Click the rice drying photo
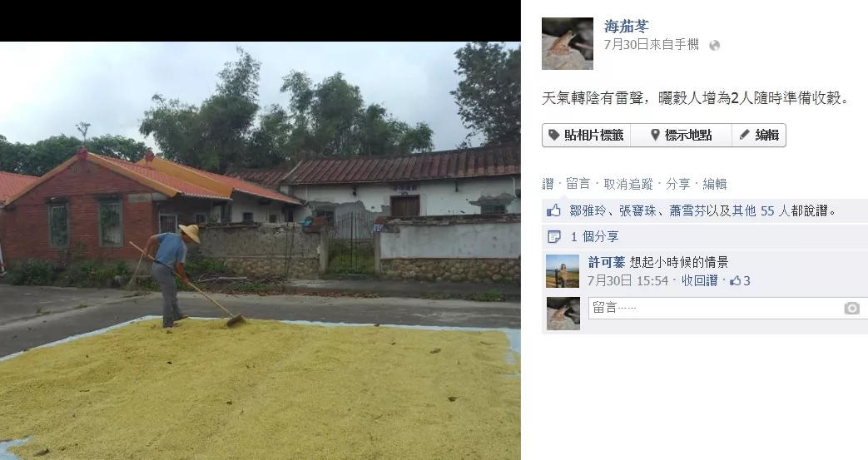Viewport: 868px width, 460px height. [260, 250]
